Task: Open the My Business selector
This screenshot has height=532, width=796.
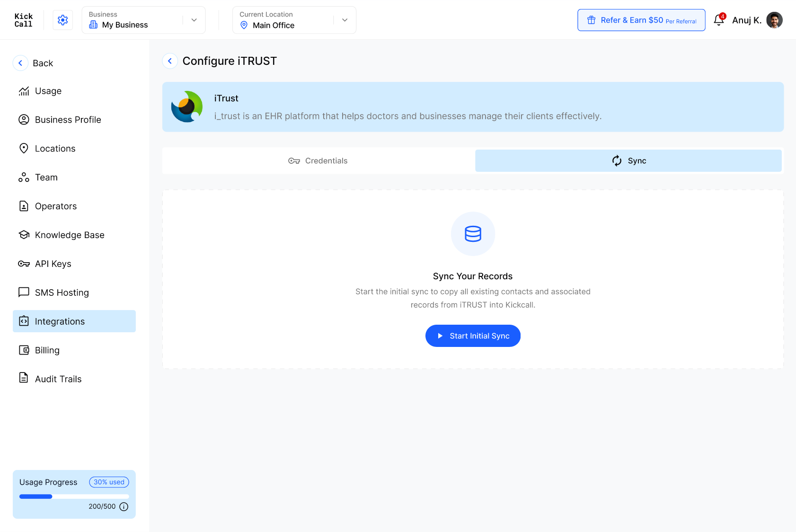Action: (x=143, y=20)
